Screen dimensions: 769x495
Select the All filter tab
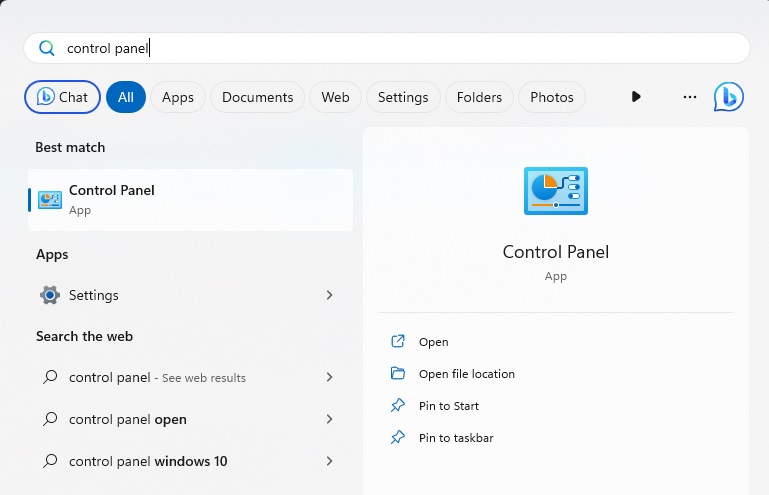tap(126, 97)
